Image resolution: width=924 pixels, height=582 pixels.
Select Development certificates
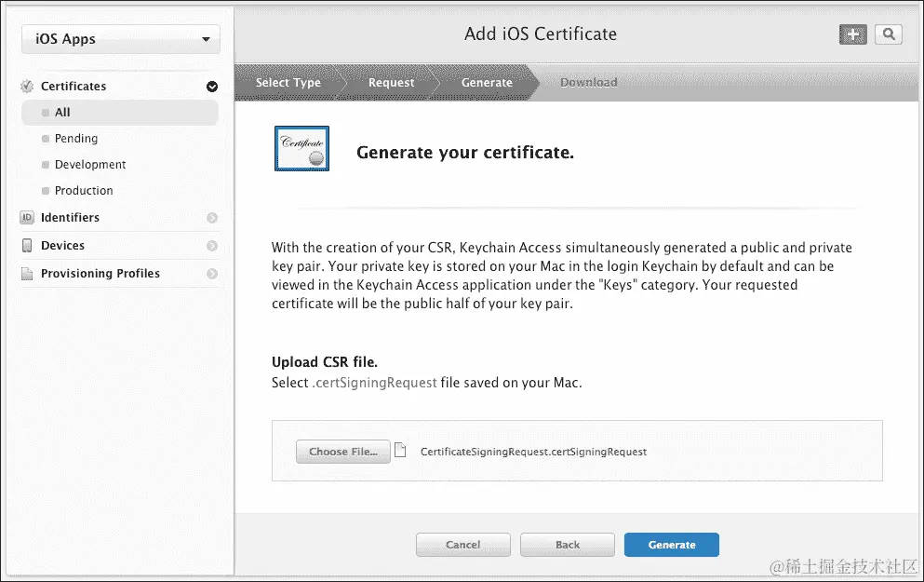90,165
